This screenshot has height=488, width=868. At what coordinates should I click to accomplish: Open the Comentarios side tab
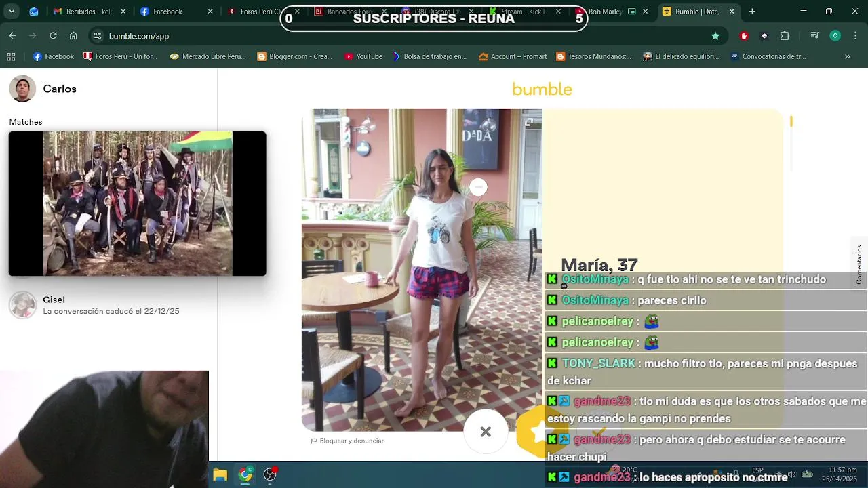point(859,264)
